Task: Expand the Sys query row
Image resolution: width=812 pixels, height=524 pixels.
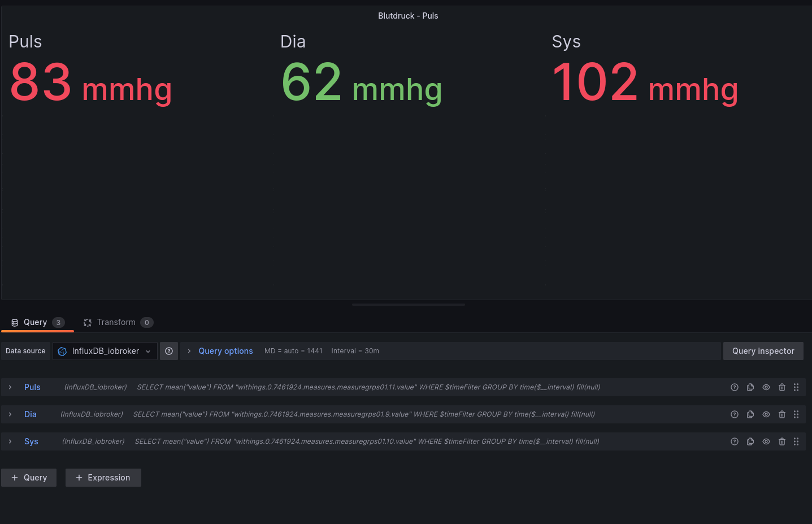Action: pyautogui.click(x=10, y=441)
